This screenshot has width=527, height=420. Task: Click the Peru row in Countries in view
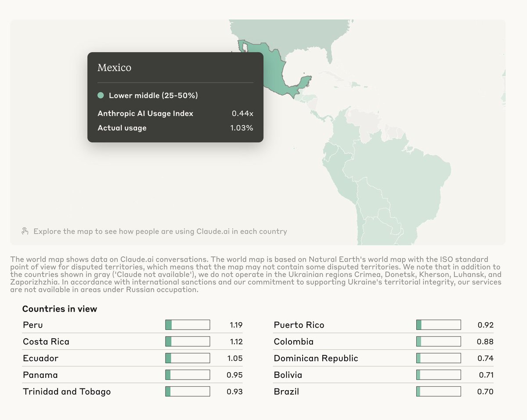(133, 325)
